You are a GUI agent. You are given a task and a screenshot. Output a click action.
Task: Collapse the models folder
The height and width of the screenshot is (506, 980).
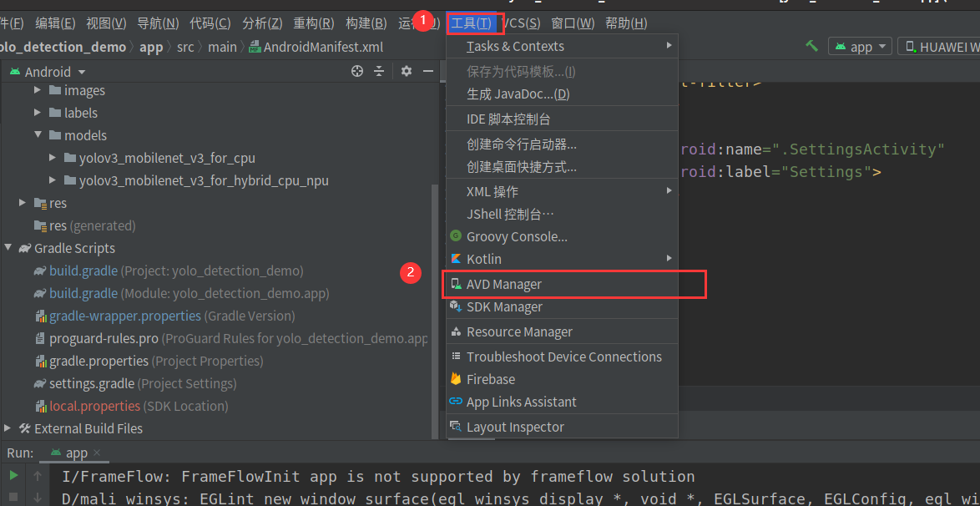tap(38, 135)
